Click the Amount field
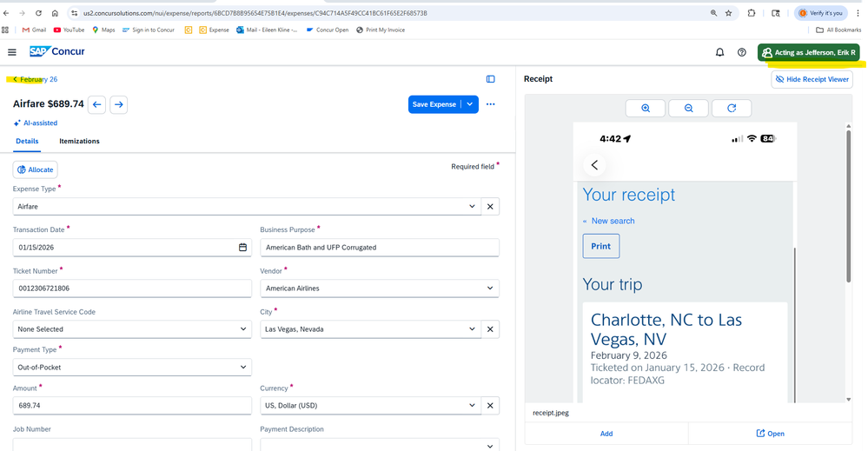 pos(132,406)
